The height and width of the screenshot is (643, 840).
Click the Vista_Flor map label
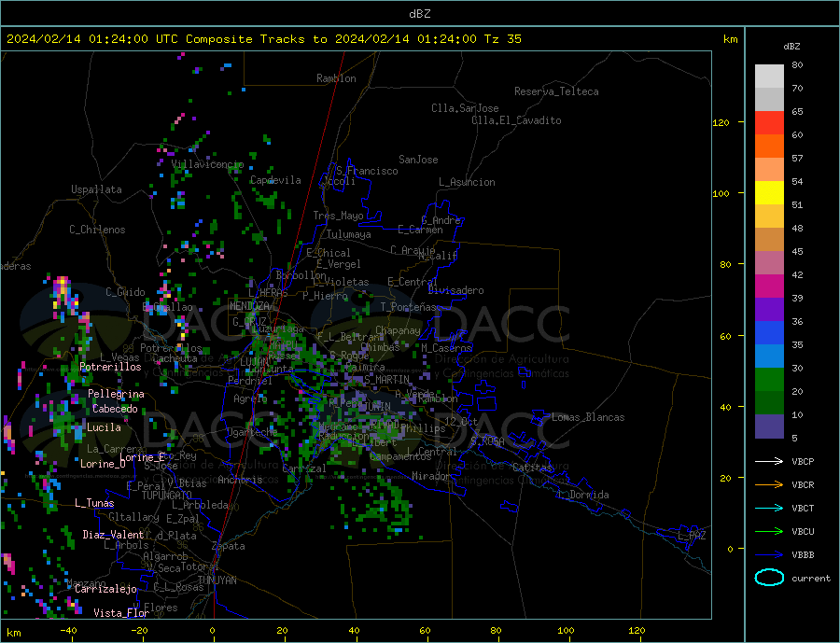pyautogui.click(x=121, y=613)
